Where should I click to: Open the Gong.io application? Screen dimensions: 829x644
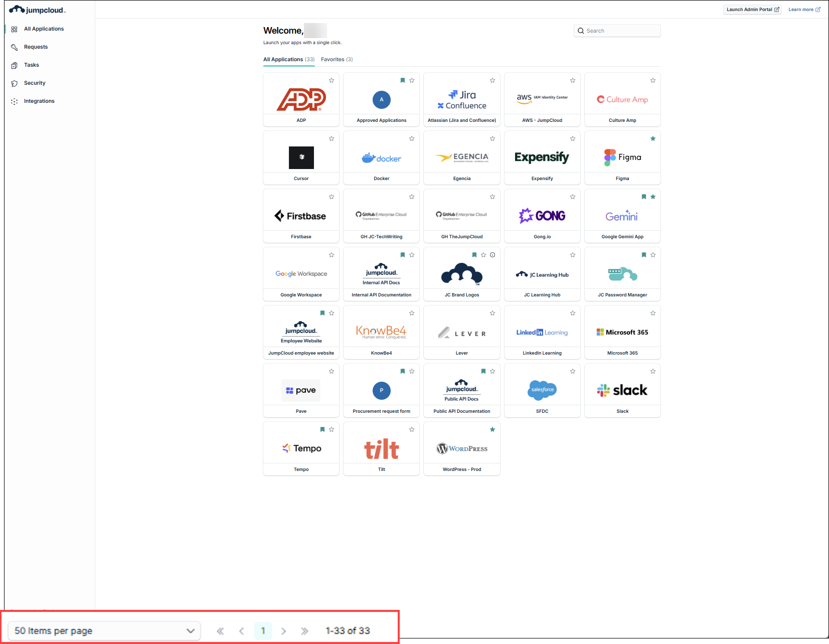click(542, 216)
